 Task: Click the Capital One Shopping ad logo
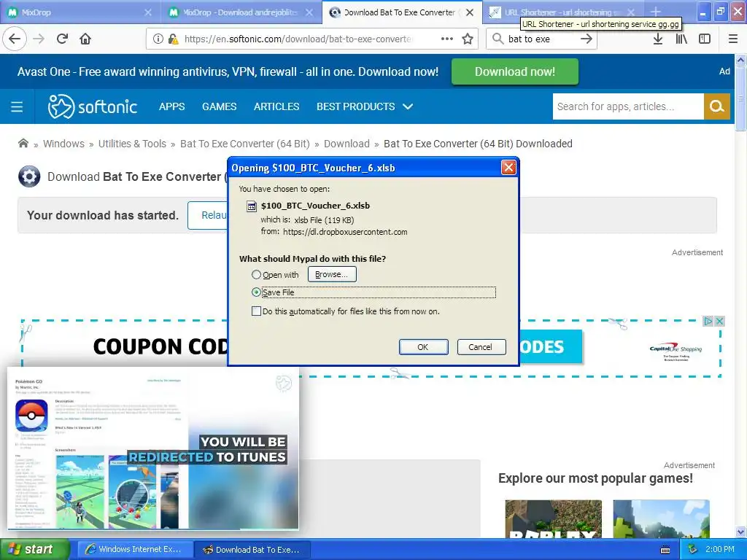click(x=676, y=351)
